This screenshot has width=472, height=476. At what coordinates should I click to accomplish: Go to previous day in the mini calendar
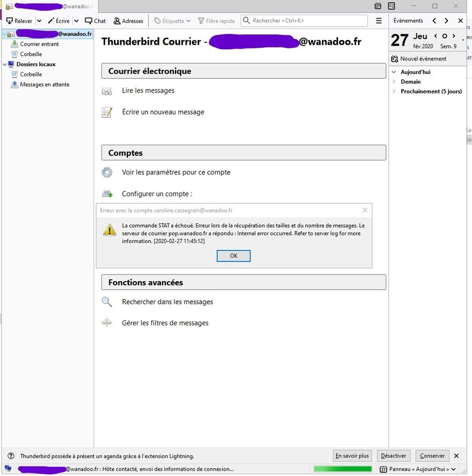point(436,36)
